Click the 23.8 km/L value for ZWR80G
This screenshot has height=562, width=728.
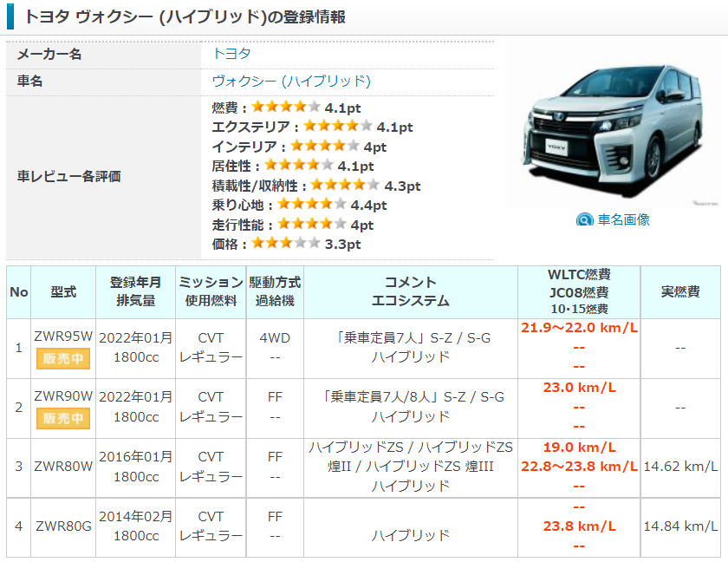pos(579,526)
